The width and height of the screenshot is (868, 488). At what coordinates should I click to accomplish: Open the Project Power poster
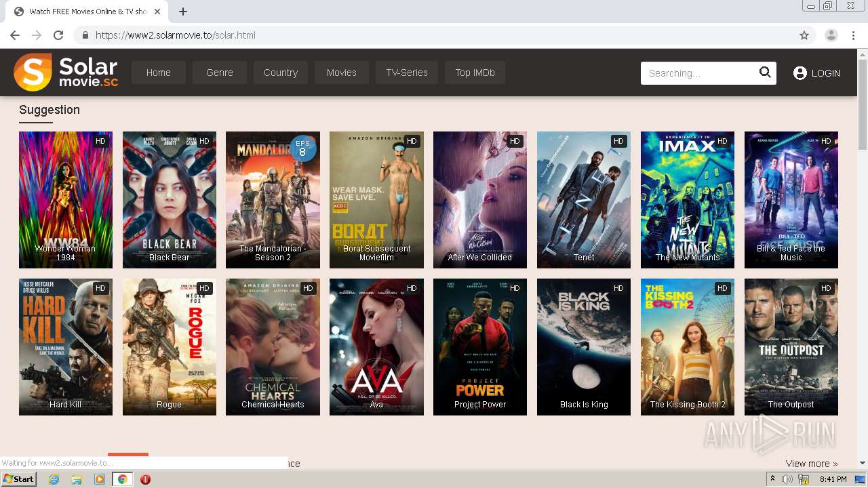(x=480, y=347)
